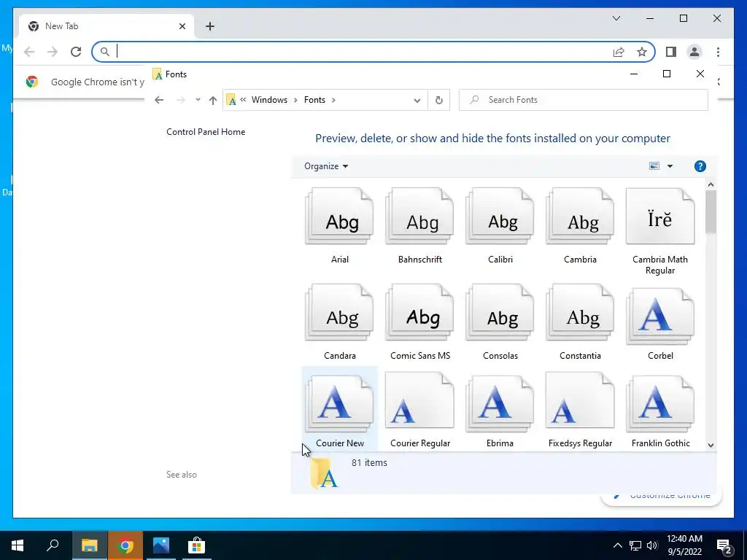747x560 pixels.
Task: Choose the Consolas font icon
Action: point(500,313)
